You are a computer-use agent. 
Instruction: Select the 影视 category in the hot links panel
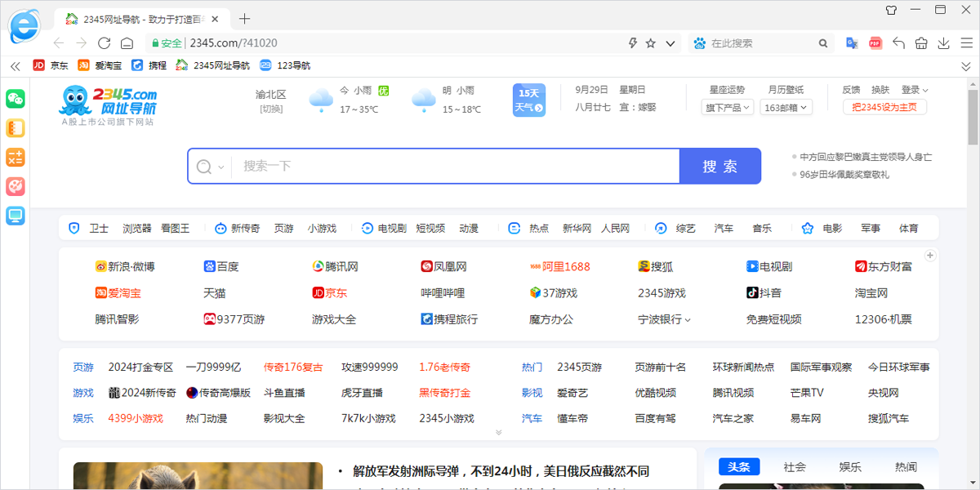coord(532,392)
